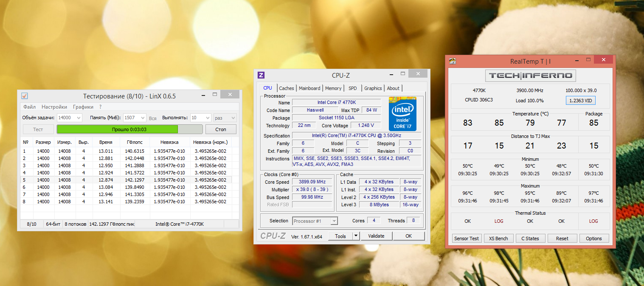Switch to the Mainboard tab in CPU-Z
This screenshot has width=644, height=286.
click(309, 88)
